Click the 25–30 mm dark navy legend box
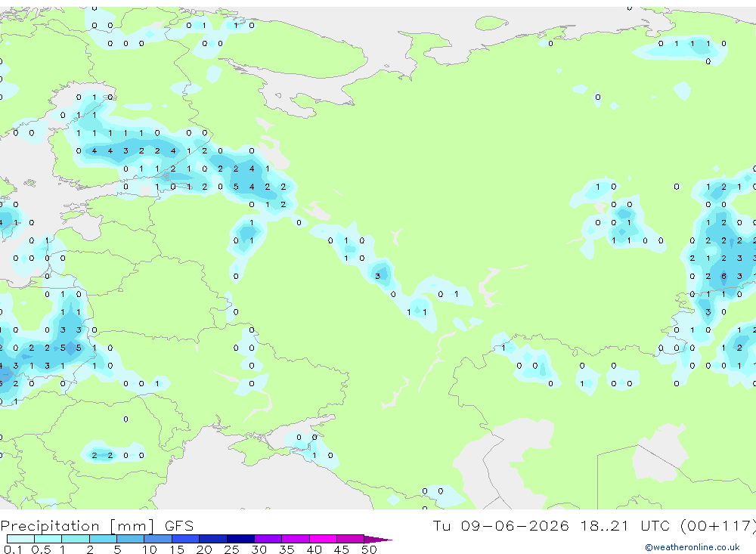The height and width of the screenshot is (554, 756). 240,539
